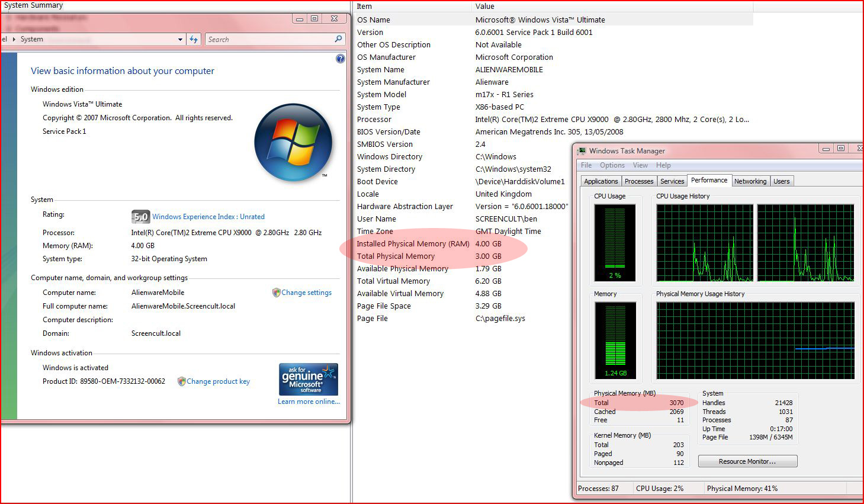864x504 pixels.
Task: Click the Handles 21428 value
Action: [783, 403]
